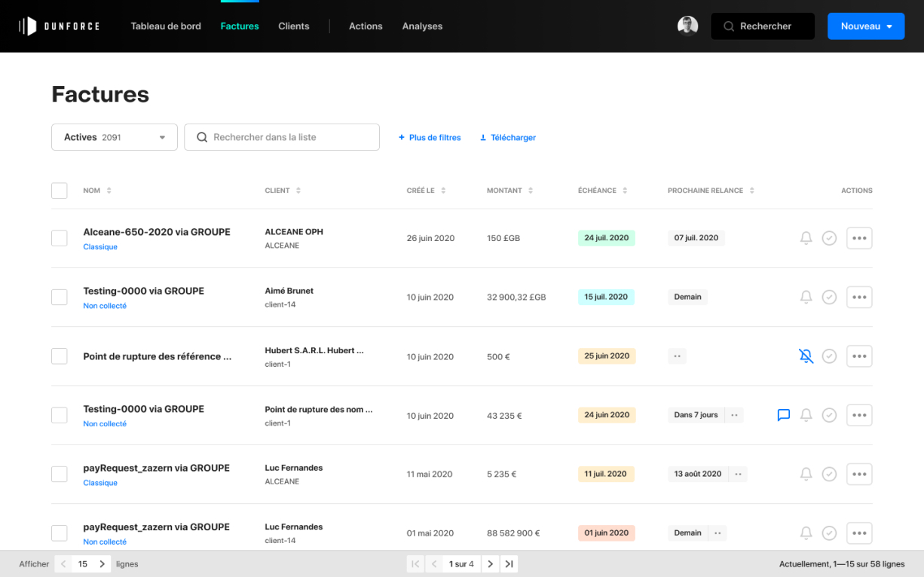
Task: Tick checkbox for 43 235 € invoice
Action: tap(60, 415)
